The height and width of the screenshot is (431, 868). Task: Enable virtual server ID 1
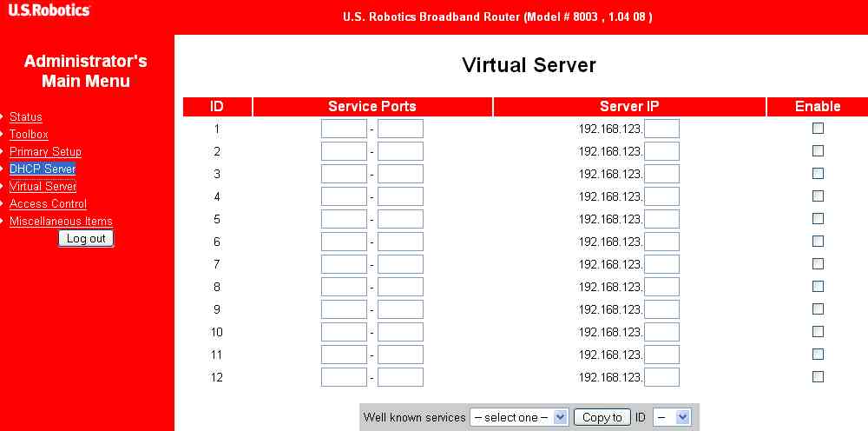[x=818, y=129]
